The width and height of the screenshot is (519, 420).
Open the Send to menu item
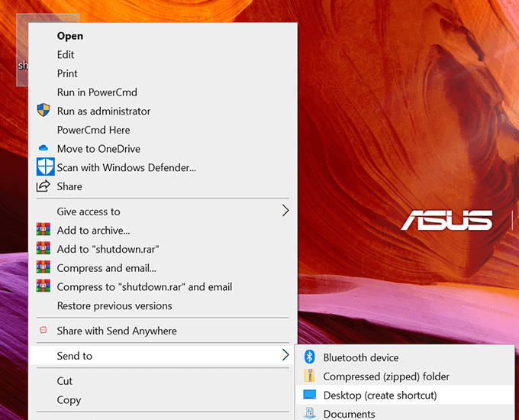pyautogui.click(x=163, y=356)
